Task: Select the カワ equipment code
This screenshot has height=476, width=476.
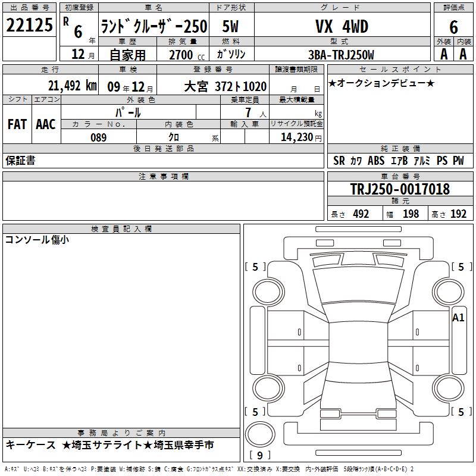Action: [356, 161]
